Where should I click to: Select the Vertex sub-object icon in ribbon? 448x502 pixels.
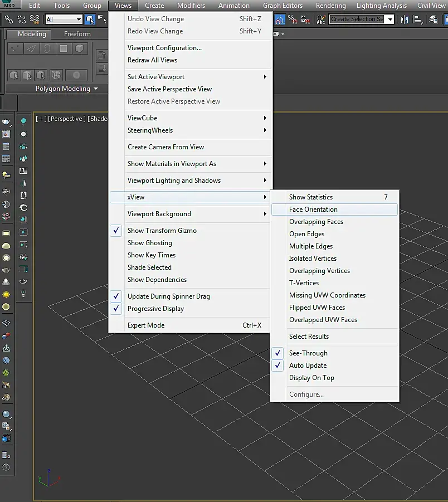(14, 48)
